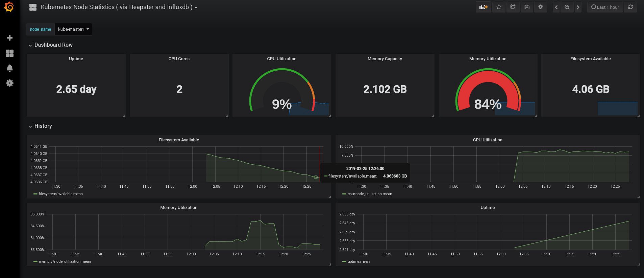Click the Add panel icon
This screenshot has width=644, height=278.
484,7
